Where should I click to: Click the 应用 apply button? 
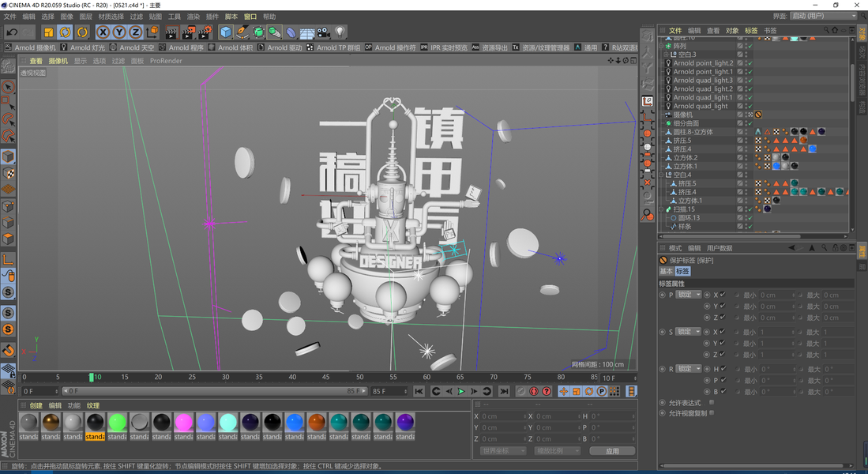click(x=612, y=450)
